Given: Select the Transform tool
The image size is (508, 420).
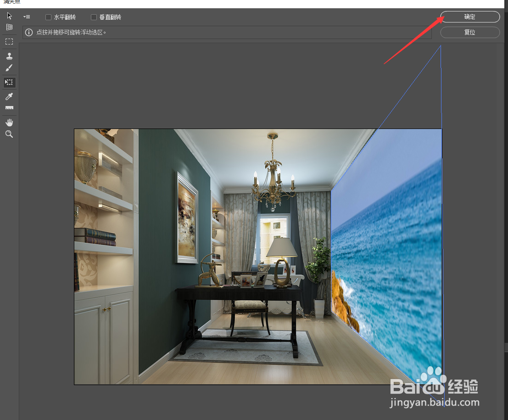Looking at the screenshot, I should (9, 82).
